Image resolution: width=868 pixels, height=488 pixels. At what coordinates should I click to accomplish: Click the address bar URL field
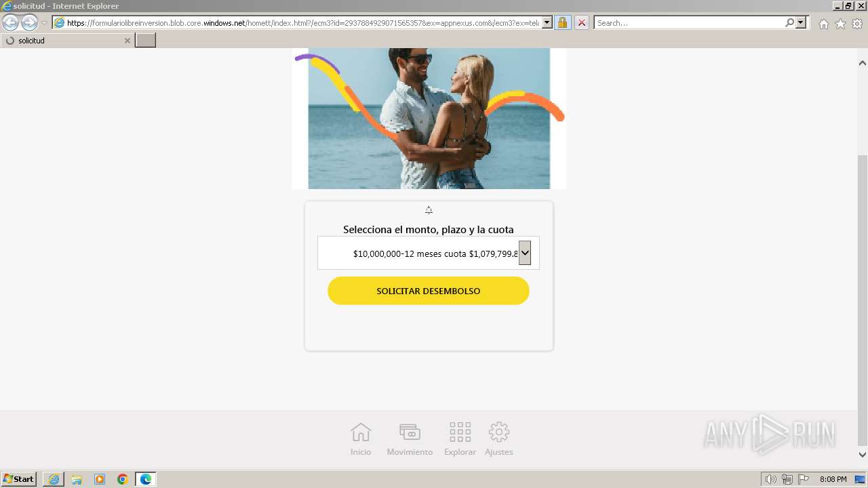(303, 22)
